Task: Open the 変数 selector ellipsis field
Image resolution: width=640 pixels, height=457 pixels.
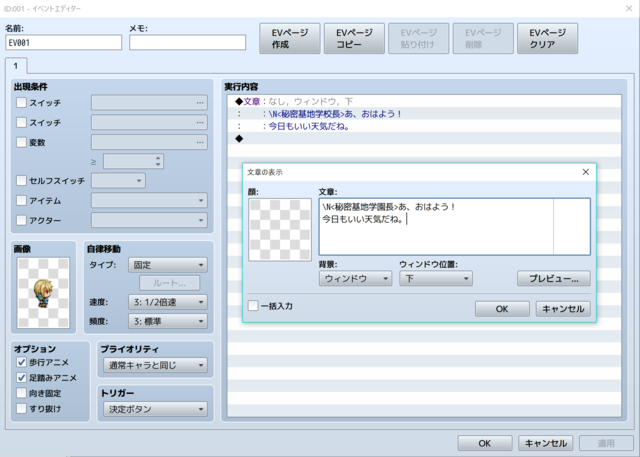Action: pos(149,142)
